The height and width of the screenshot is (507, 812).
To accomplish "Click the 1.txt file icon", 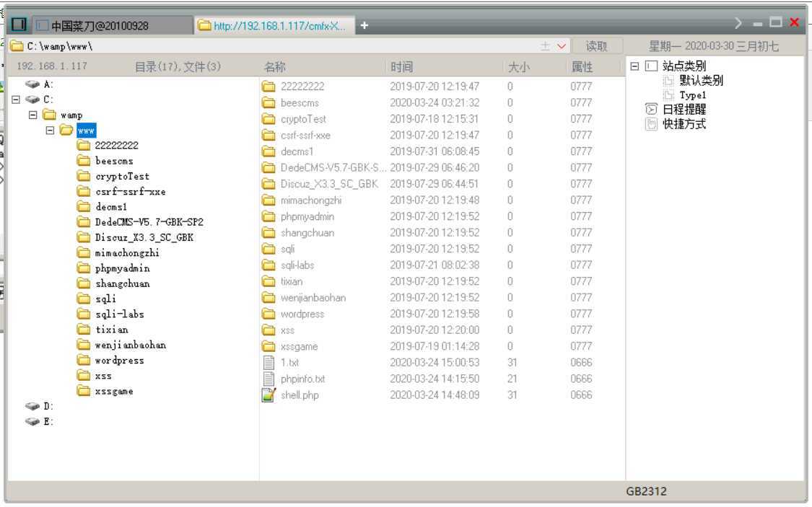I will (x=269, y=363).
